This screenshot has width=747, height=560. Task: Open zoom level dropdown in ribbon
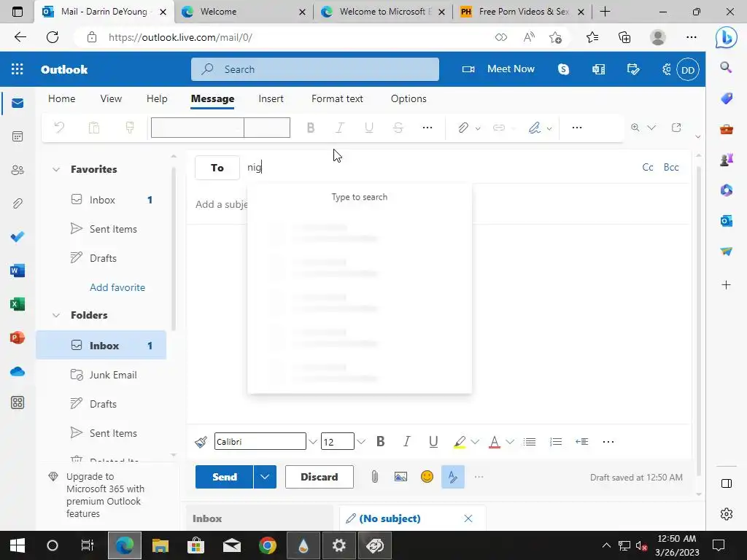click(651, 128)
